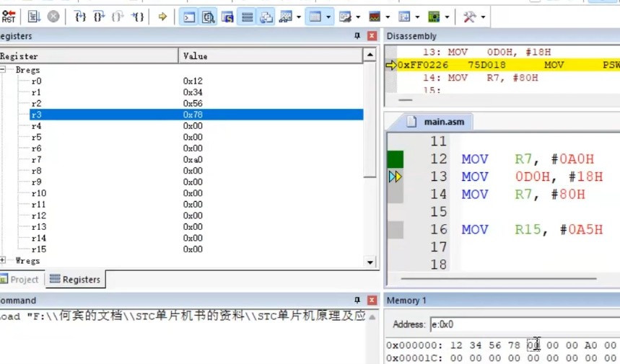620x364 pixels.
Task: Toggle the Command window button
Action: [189, 16]
